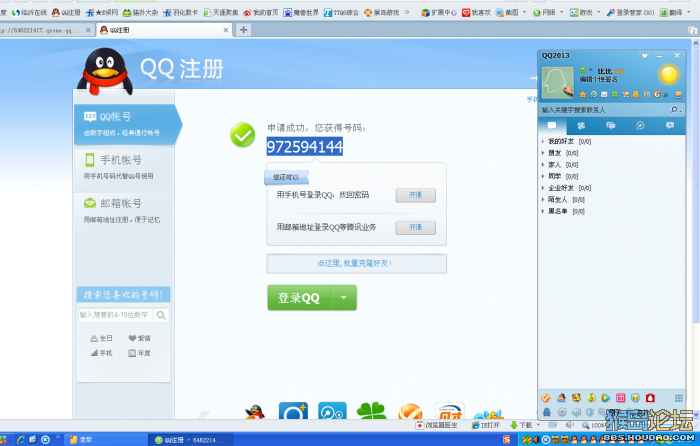Open a new browser tab with plus button
The width and height of the screenshot is (700, 446).
point(243,30)
